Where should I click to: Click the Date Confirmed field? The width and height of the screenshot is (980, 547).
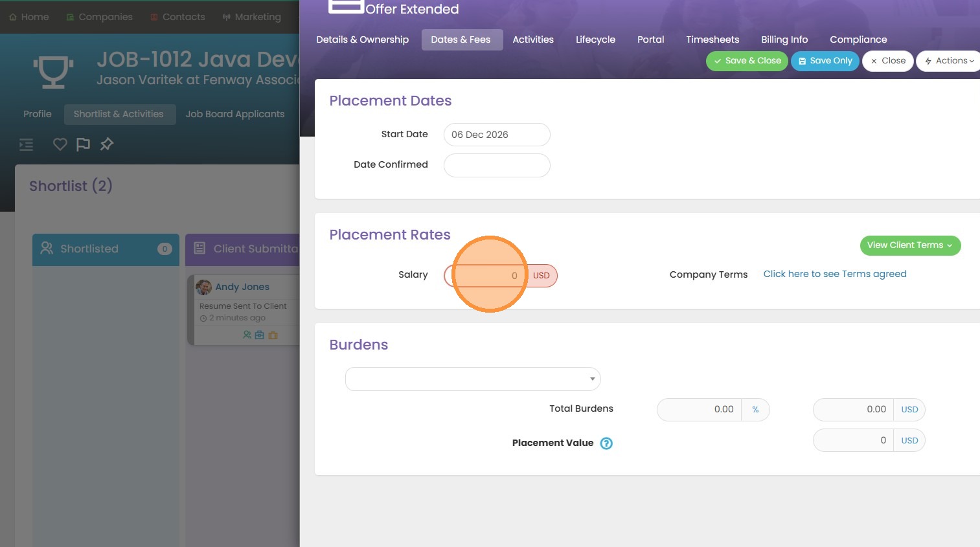pos(497,165)
